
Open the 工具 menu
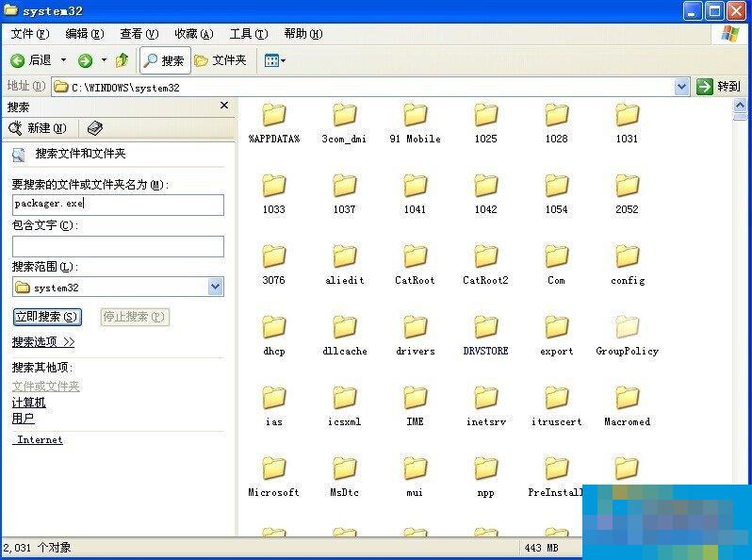pyautogui.click(x=249, y=34)
